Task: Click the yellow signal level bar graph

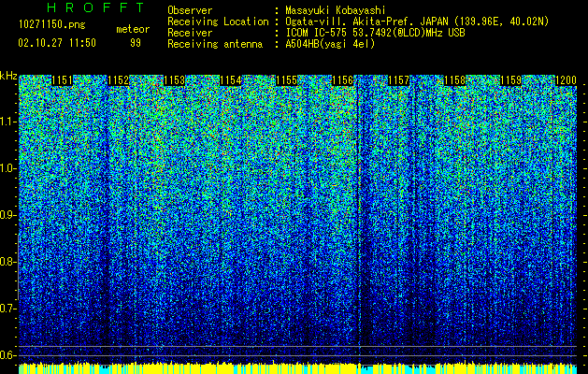Action: (298, 368)
